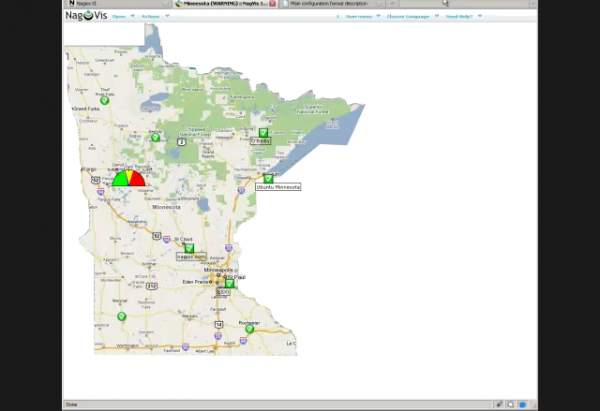Click the green status icon near Bemidji
600x411 pixels.
[x=154, y=138]
